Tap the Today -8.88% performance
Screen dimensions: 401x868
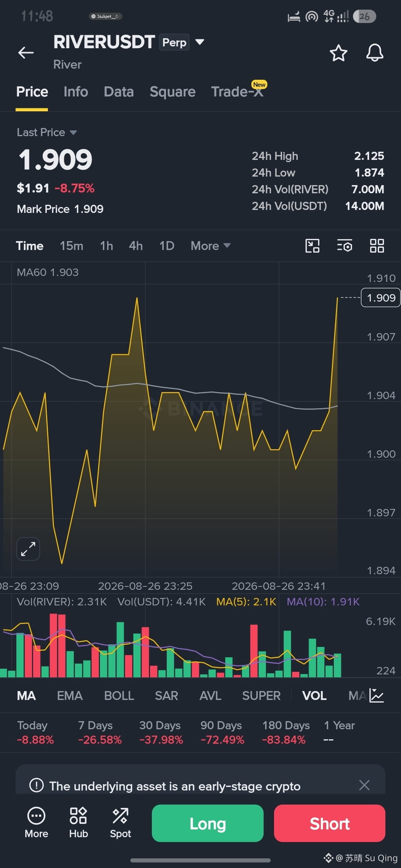tap(35, 732)
